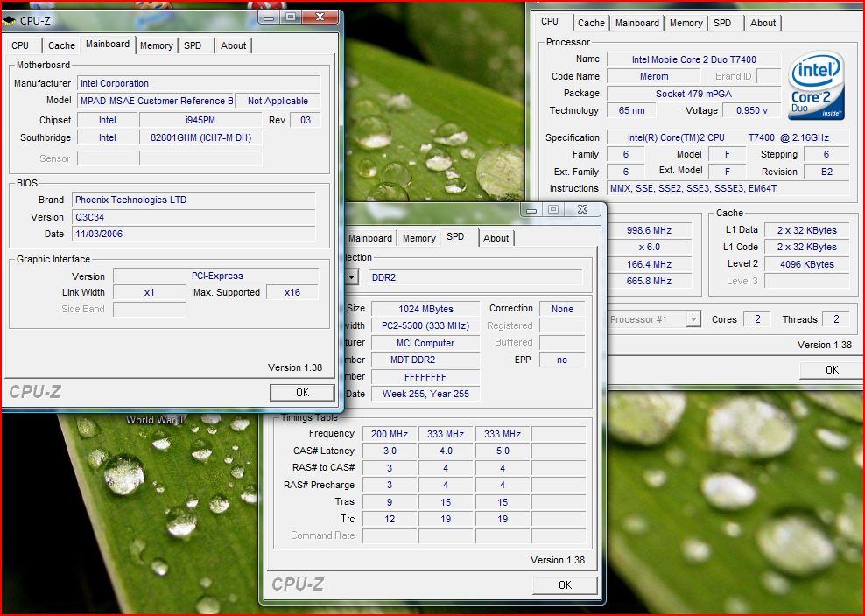This screenshot has height=616, width=865.
Task: Open About tab in right CPU-Z window
Action: coord(763,23)
